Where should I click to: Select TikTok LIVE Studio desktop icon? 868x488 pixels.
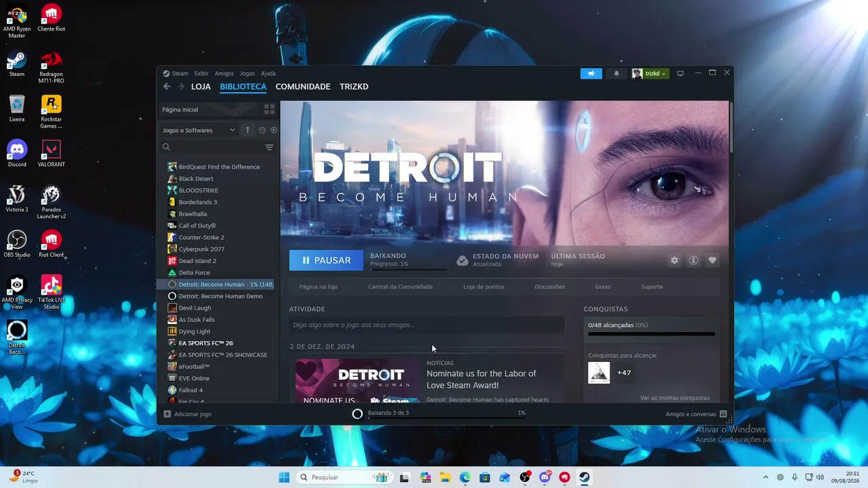[x=52, y=293]
